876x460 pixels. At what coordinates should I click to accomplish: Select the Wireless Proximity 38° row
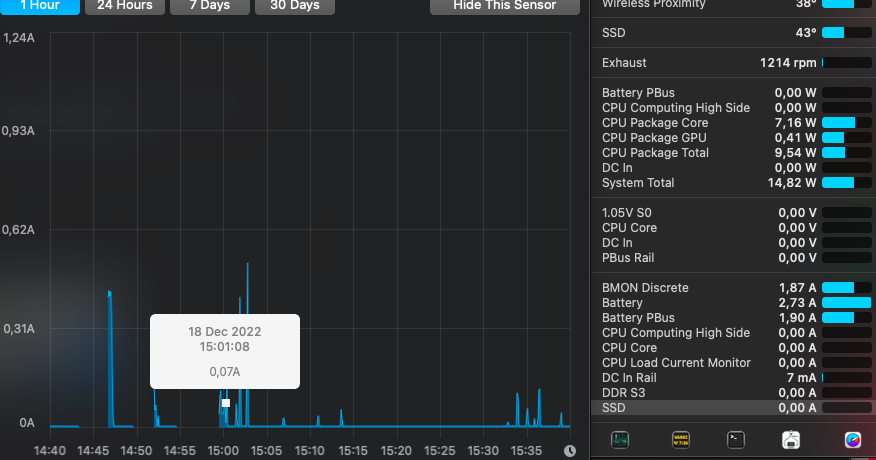(x=733, y=4)
